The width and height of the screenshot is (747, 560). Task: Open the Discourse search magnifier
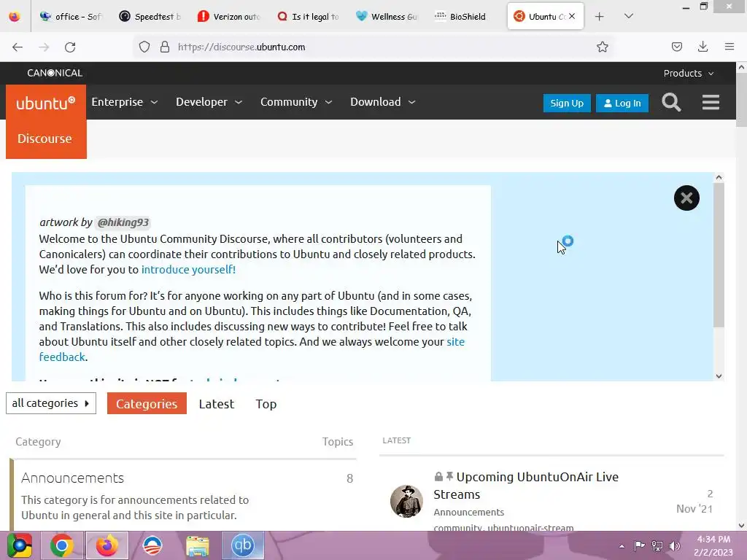click(x=671, y=102)
